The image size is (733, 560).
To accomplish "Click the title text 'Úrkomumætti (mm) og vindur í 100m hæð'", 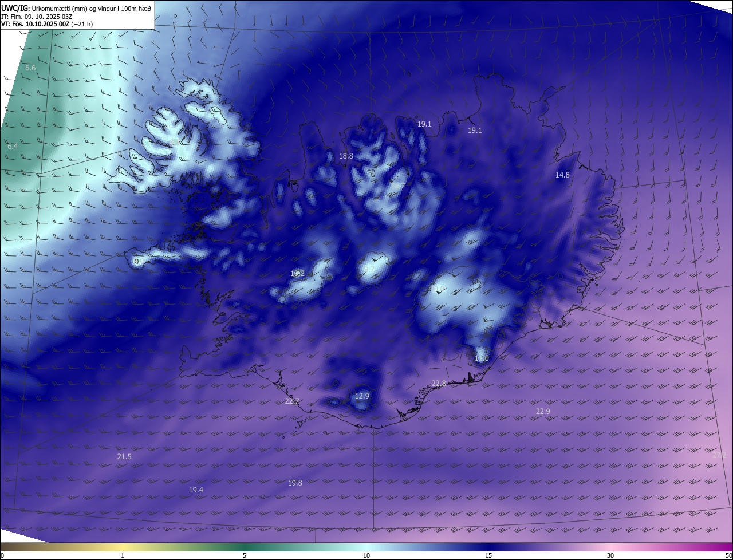I will [x=92, y=8].
